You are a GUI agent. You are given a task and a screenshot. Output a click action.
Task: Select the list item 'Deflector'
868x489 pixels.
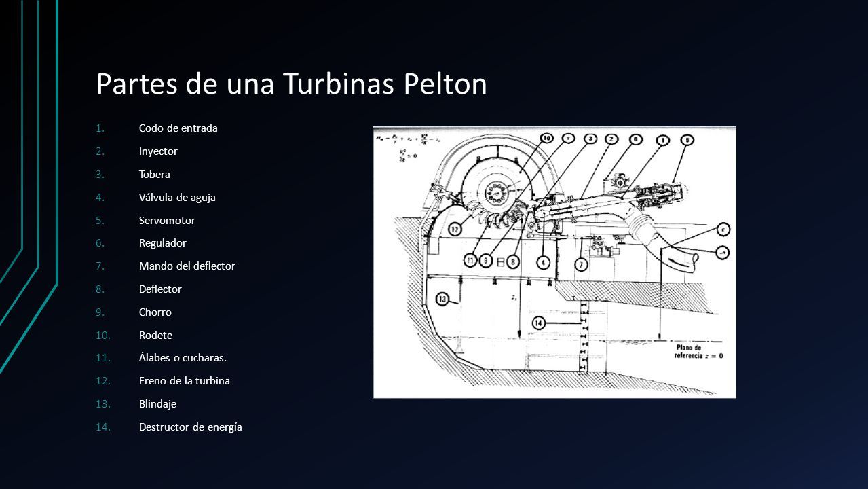coord(160,289)
